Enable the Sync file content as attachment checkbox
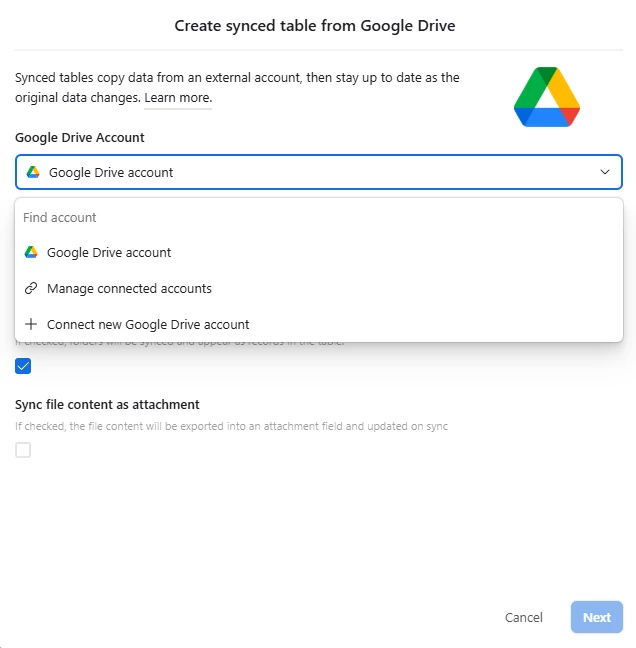Screen dimensions: 636x648 pos(23,450)
